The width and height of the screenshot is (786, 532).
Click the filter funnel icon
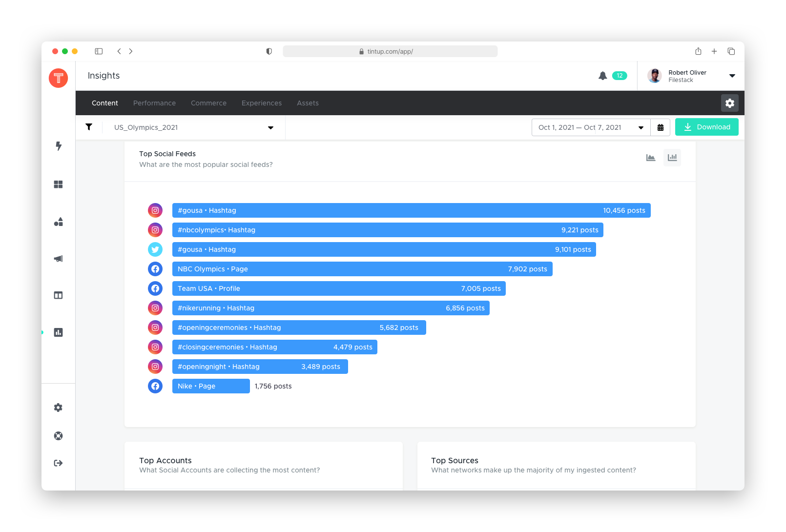(89, 127)
